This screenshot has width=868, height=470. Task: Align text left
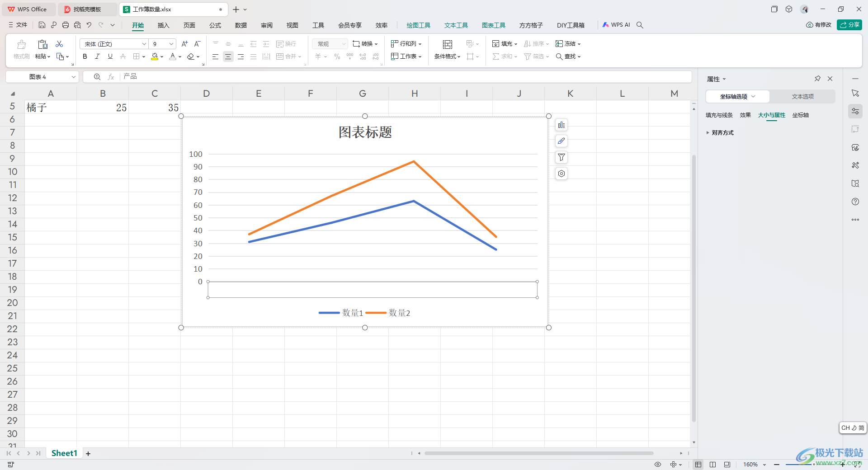(x=215, y=56)
